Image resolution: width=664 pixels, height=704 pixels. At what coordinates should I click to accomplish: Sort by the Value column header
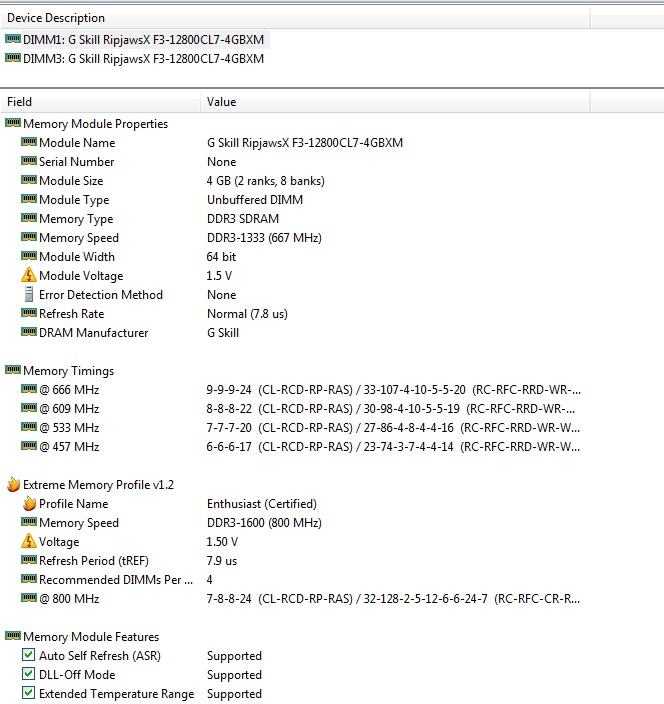(x=395, y=102)
